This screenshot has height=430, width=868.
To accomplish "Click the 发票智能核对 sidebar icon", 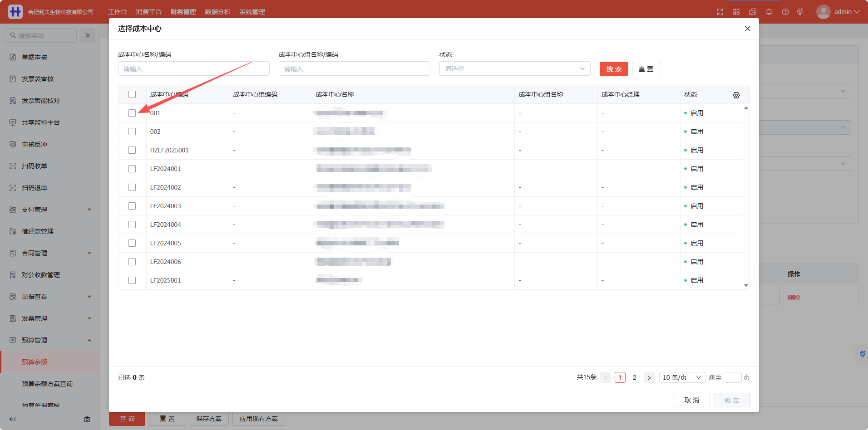I will pos(13,101).
